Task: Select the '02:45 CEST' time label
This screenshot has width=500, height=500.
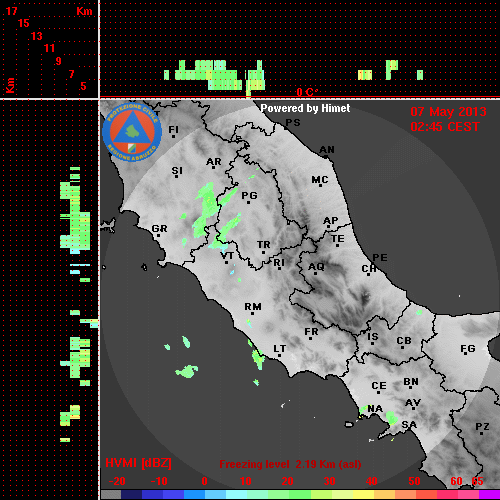Action: coord(445,127)
